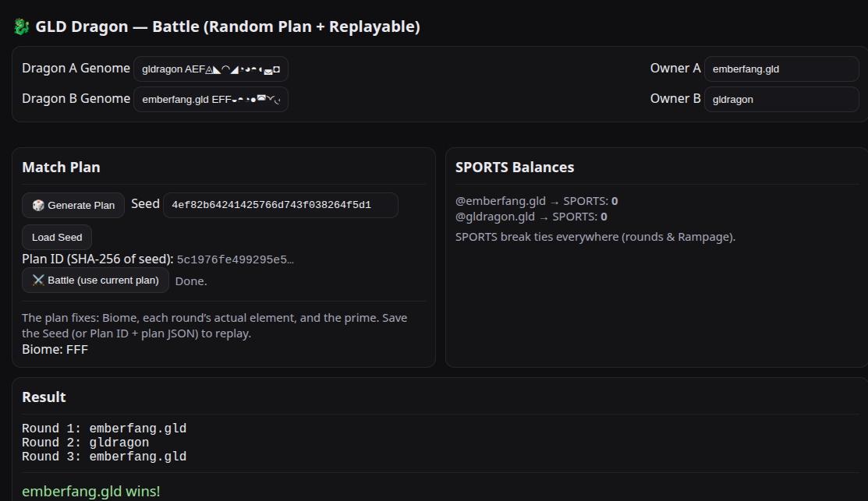The width and height of the screenshot is (868, 501).
Task: Start Battle using current plan
Action: pos(95,280)
